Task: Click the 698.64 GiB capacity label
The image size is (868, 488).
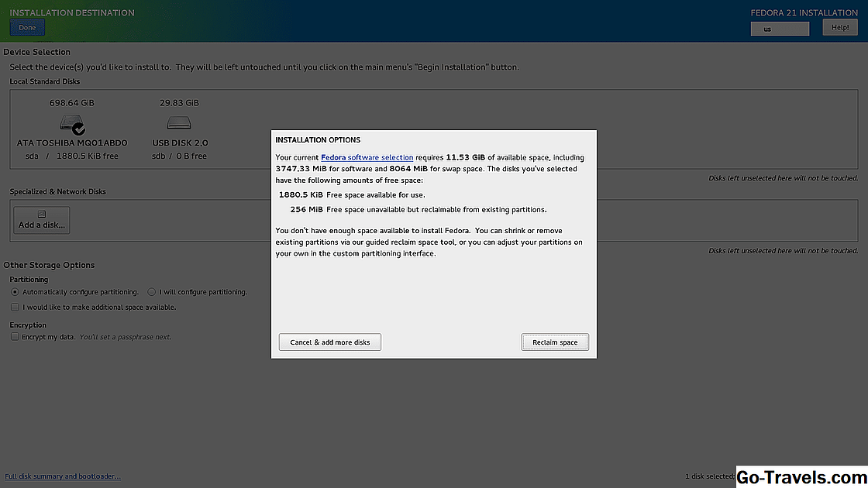Action: 72,102
